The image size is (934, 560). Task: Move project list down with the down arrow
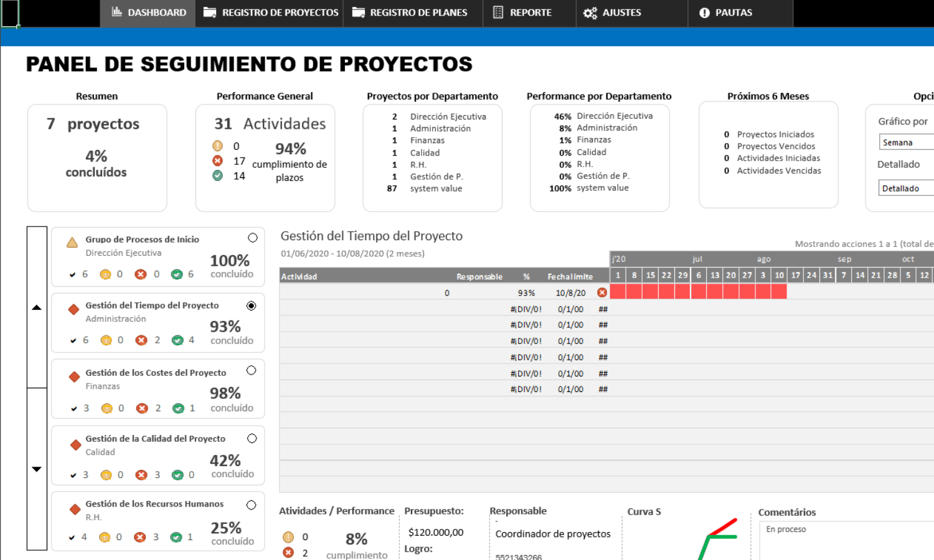[37, 469]
